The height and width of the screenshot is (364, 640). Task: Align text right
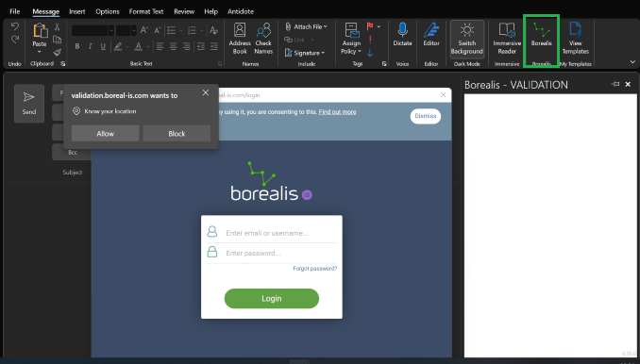click(x=187, y=46)
